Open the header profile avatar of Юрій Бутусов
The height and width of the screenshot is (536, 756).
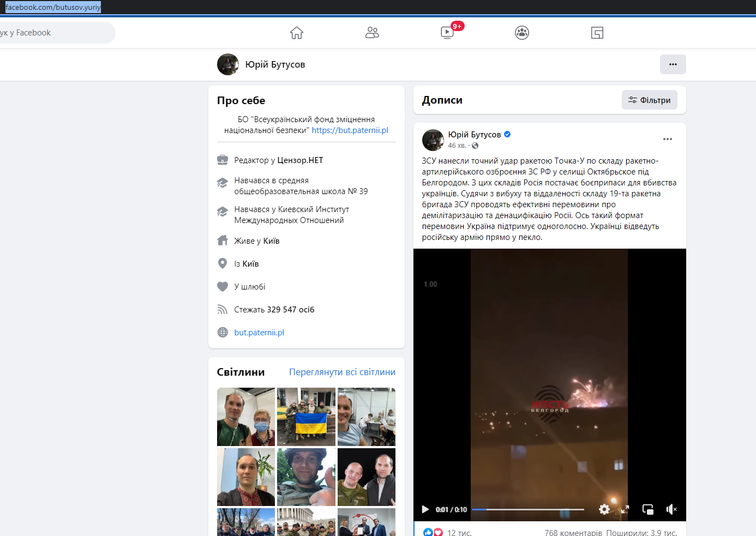click(x=228, y=64)
